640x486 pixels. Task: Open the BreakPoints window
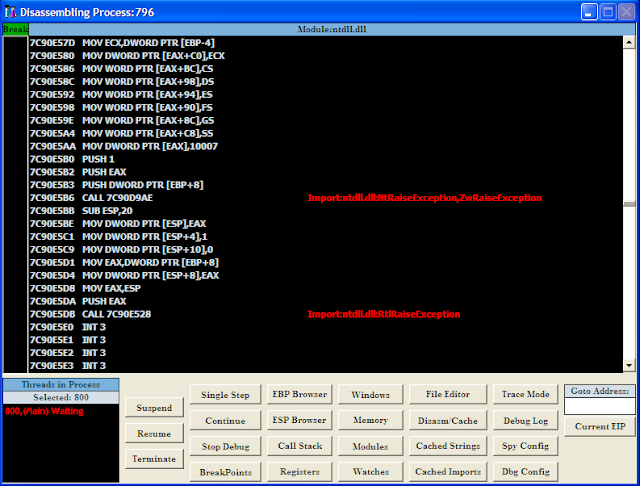pyautogui.click(x=225, y=472)
